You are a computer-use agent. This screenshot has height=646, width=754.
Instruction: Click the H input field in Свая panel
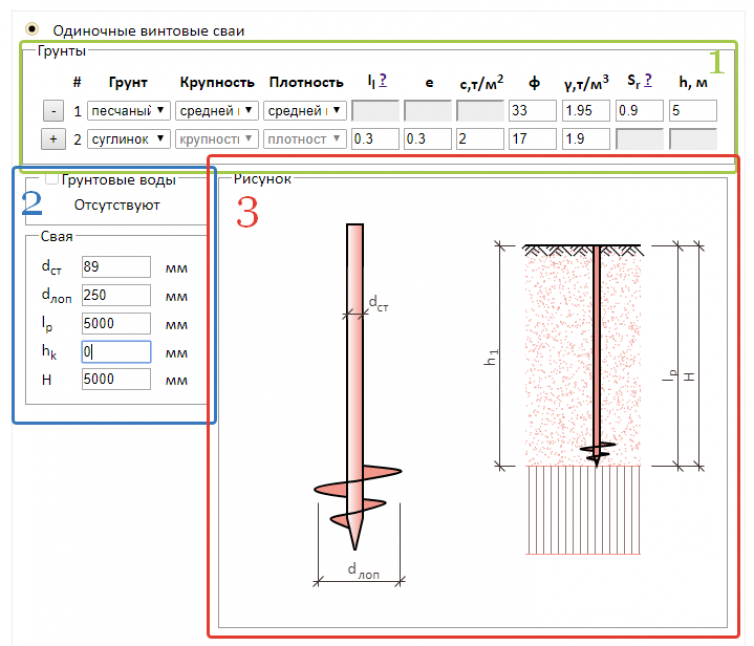coord(116,380)
